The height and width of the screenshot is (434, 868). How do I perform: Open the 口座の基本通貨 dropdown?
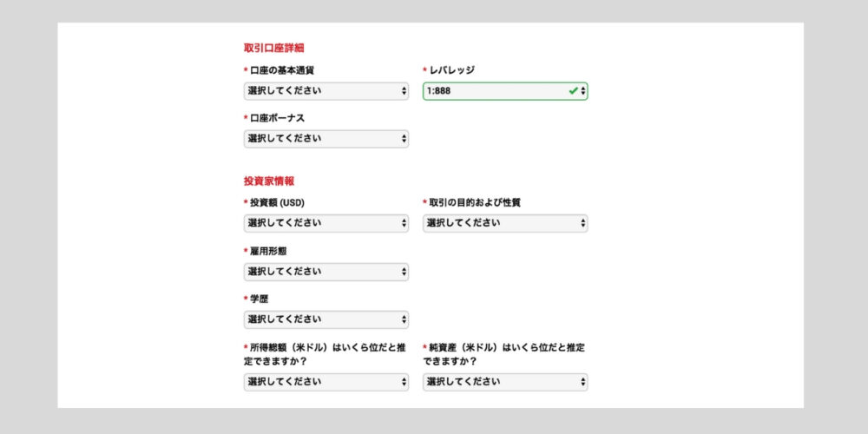(x=326, y=91)
